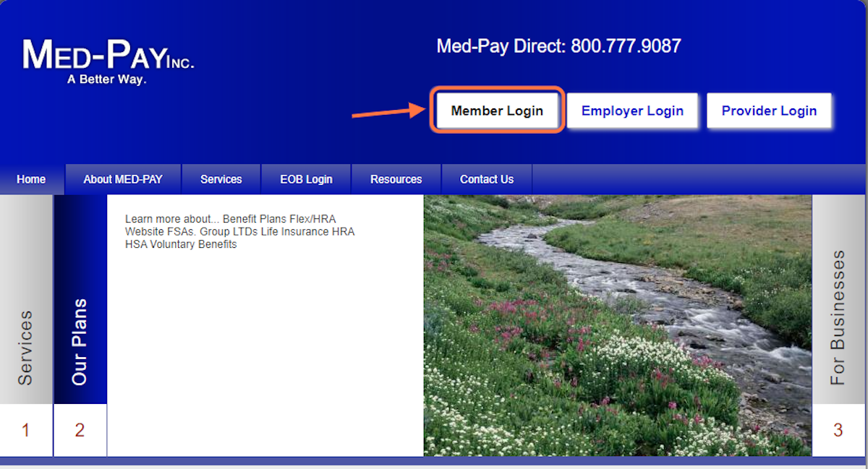Open the Resources menu item

coord(396,179)
